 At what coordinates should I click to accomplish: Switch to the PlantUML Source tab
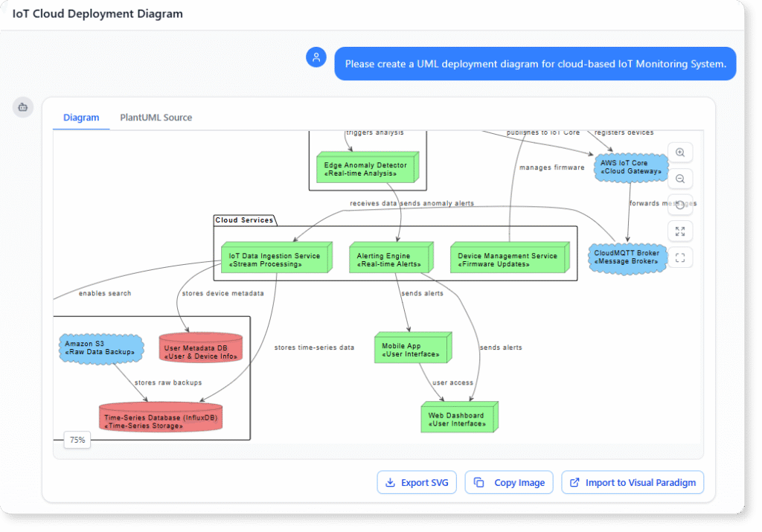(x=156, y=118)
